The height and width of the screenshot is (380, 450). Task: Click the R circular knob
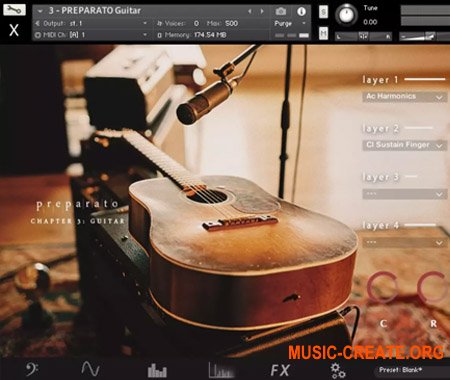[x=433, y=288]
